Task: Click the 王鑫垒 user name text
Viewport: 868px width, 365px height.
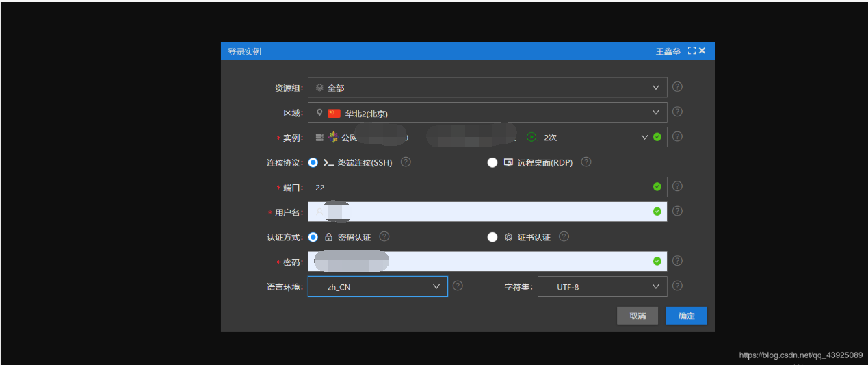Action: 668,51
